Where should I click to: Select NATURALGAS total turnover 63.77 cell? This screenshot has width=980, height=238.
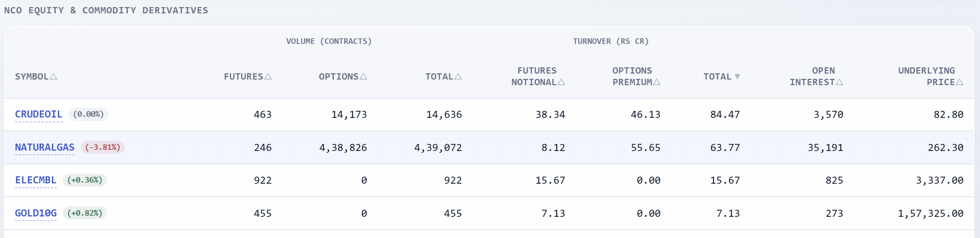coord(725,148)
